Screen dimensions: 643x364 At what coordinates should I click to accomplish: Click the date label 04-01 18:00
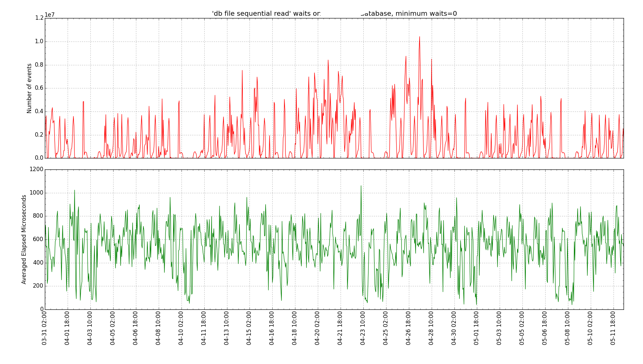(x=67, y=328)
